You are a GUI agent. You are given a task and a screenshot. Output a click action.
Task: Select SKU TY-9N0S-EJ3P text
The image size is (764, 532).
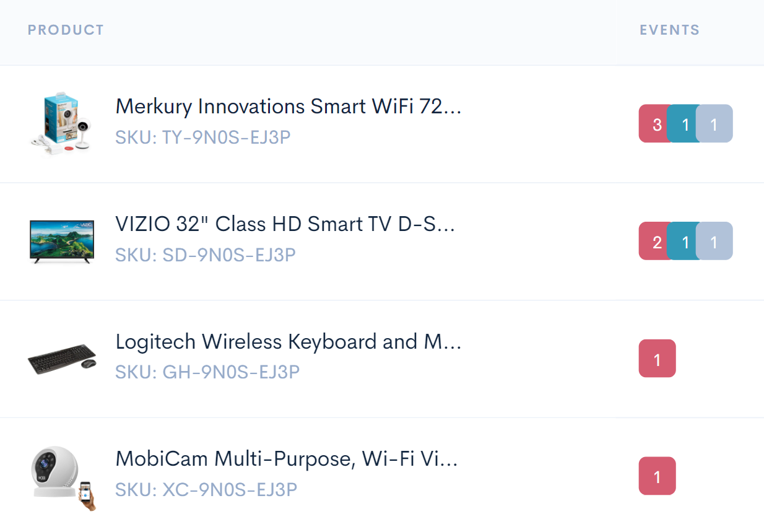point(203,137)
